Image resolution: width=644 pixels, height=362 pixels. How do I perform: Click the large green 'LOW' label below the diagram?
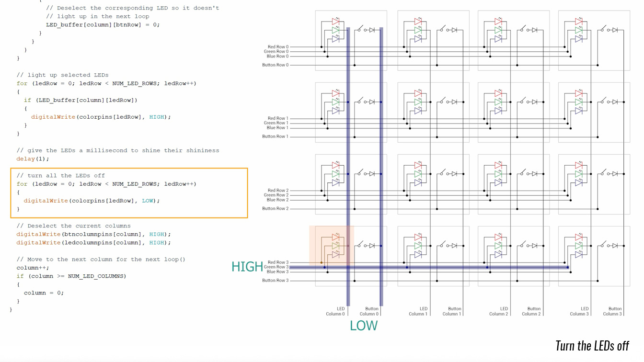pyautogui.click(x=364, y=326)
